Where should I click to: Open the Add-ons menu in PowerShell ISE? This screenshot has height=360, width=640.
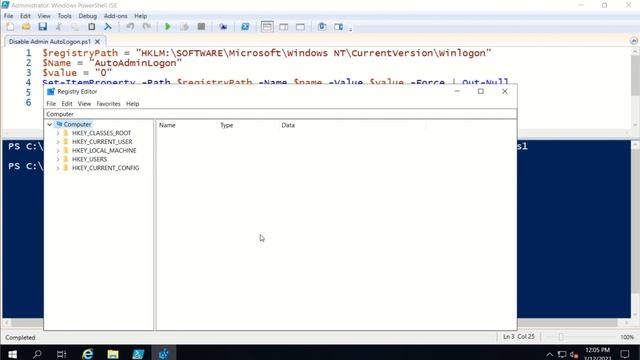[x=116, y=16]
